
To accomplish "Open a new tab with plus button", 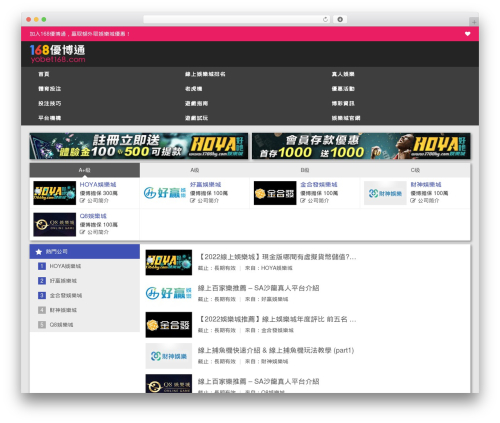I will coord(474,22).
